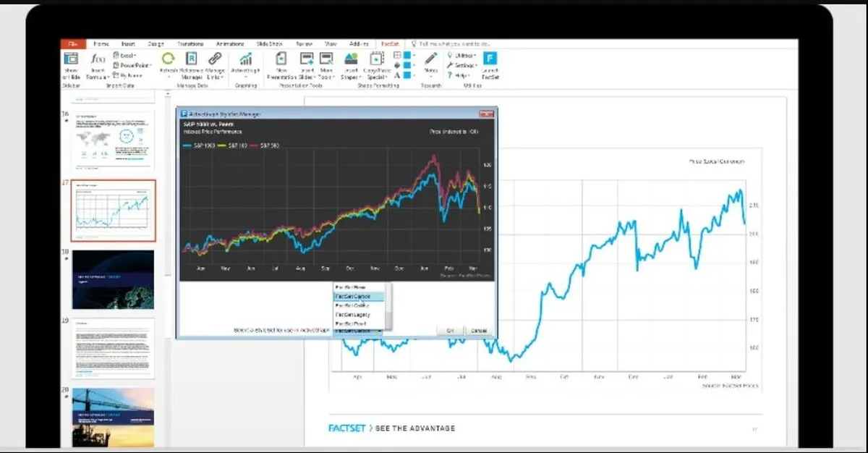Viewport: 868px width, 453px height.
Task: Click the slide footer SEE THE ADVANTAGE text
Action: [415, 428]
